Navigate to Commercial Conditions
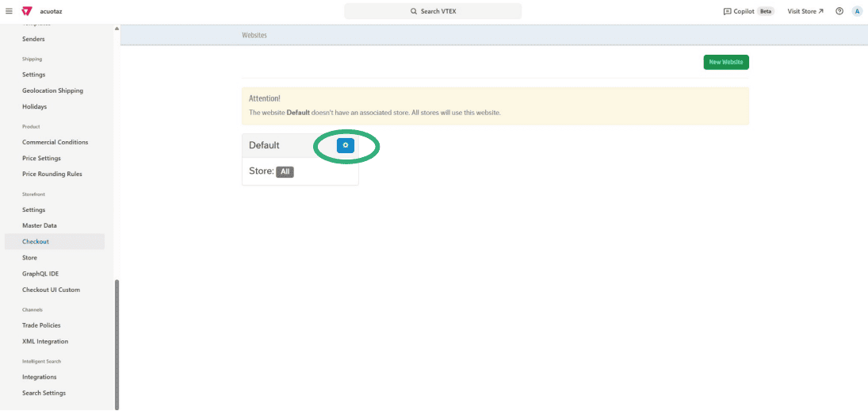 (x=55, y=142)
